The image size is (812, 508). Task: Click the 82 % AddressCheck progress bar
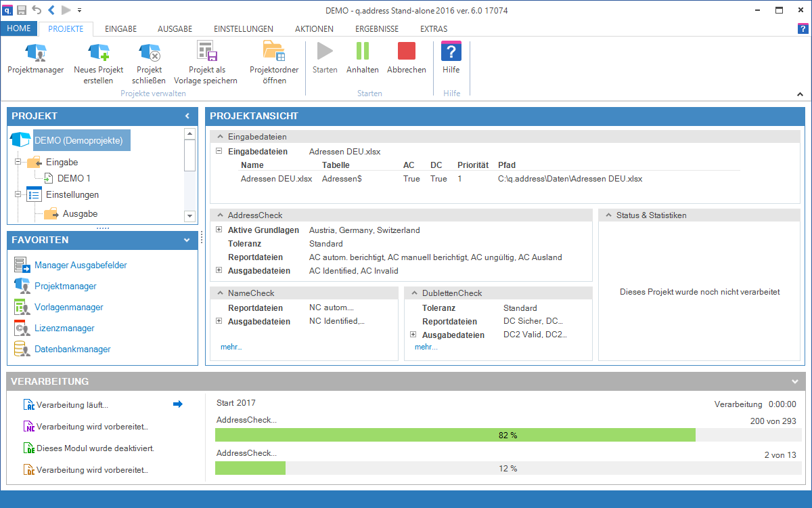click(x=507, y=435)
